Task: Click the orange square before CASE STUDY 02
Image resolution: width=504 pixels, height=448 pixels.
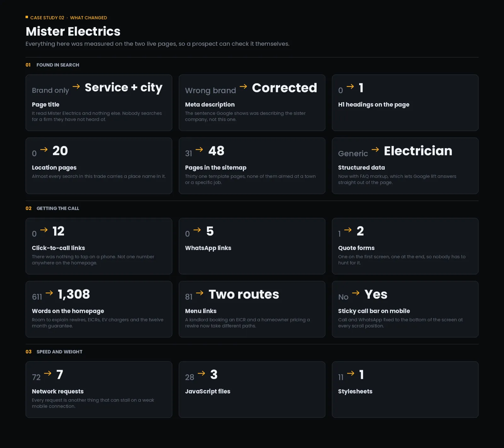Action: (x=27, y=17)
